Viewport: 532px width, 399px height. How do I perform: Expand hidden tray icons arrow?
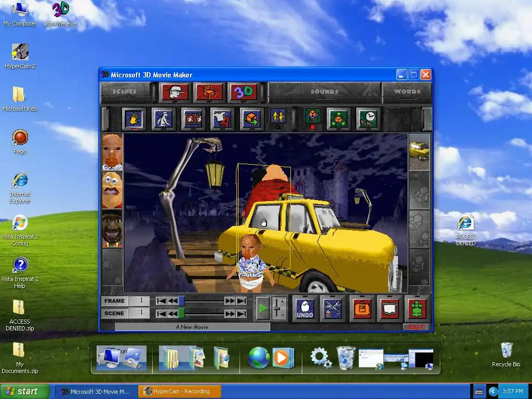tap(493, 392)
